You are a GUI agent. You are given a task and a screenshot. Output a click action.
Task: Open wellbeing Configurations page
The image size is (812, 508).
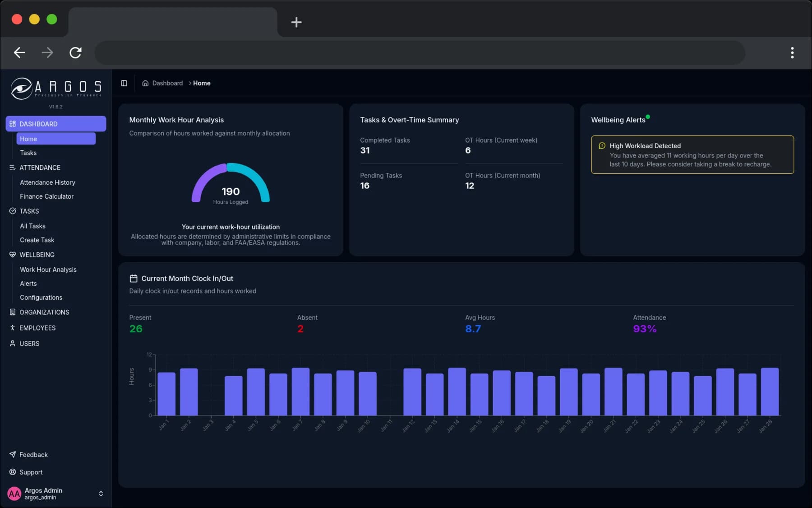pos(56,298)
